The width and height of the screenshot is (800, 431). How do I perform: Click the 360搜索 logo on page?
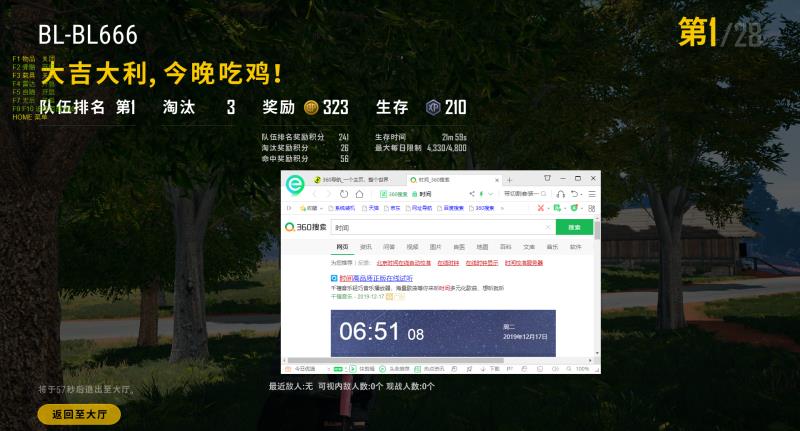[306, 227]
